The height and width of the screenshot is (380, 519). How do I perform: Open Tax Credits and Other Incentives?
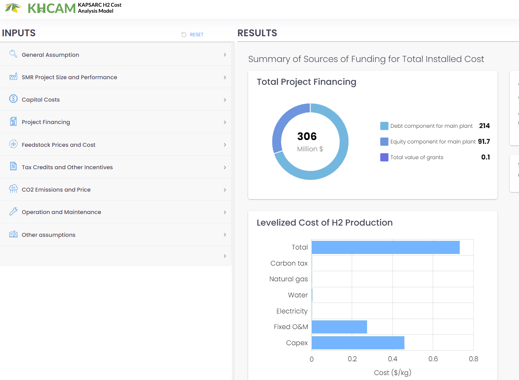(115, 167)
